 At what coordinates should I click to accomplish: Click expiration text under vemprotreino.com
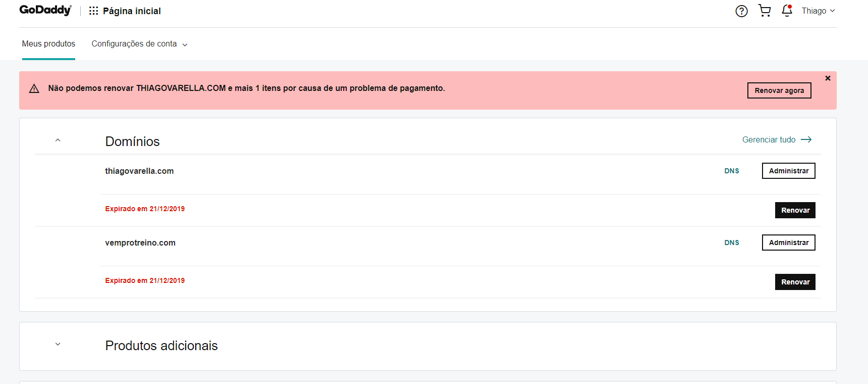pyautogui.click(x=145, y=280)
